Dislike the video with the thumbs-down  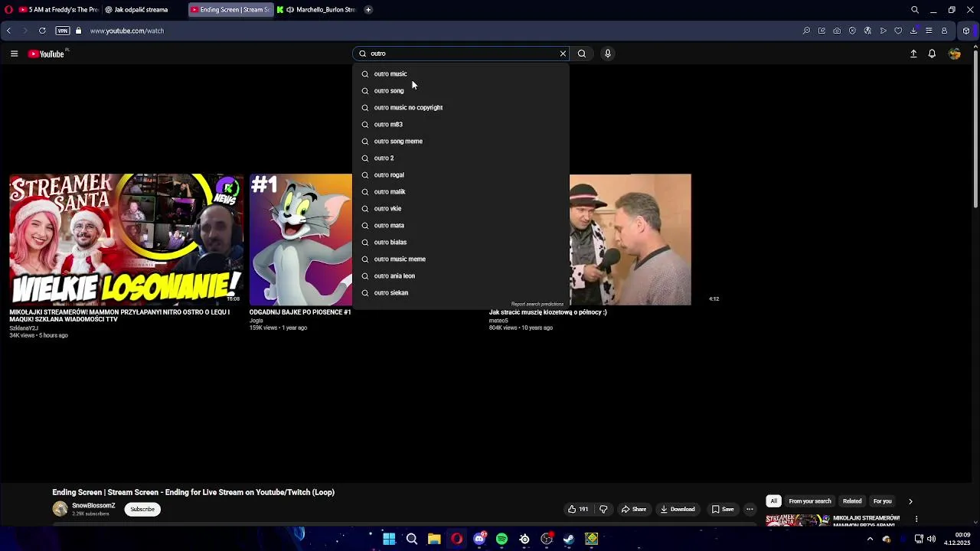coord(603,509)
